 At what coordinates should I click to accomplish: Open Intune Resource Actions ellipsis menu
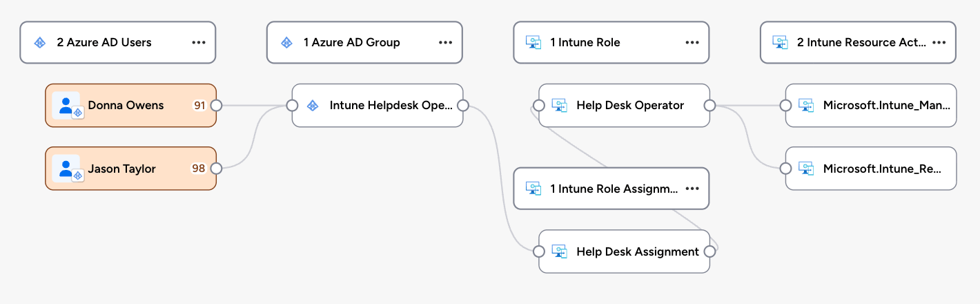pos(939,43)
